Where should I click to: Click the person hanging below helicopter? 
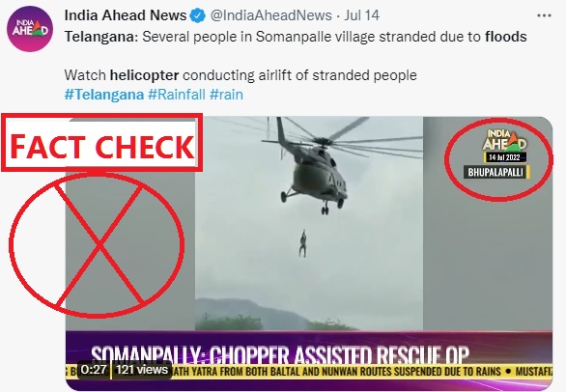[303, 243]
